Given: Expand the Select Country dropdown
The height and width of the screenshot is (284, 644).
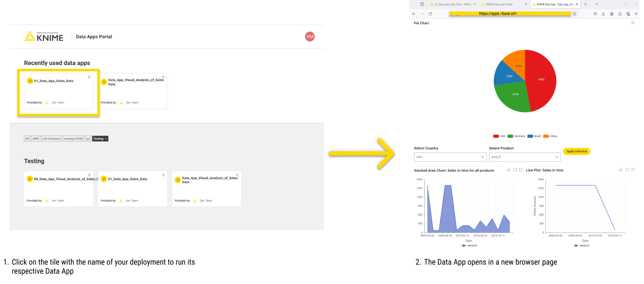Looking at the screenshot, I should (450, 157).
